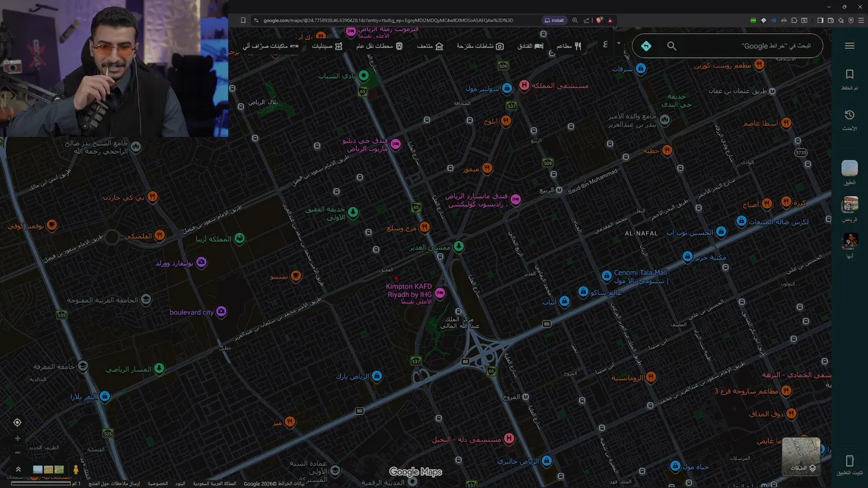868x488 pixels.
Task: Open the Recents (الأحدث) history panel
Action: (850, 119)
